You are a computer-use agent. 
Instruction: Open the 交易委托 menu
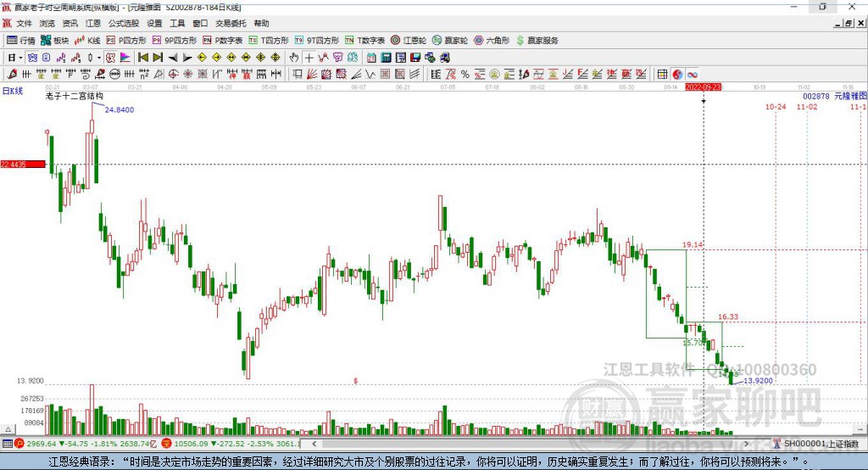pyautogui.click(x=231, y=23)
